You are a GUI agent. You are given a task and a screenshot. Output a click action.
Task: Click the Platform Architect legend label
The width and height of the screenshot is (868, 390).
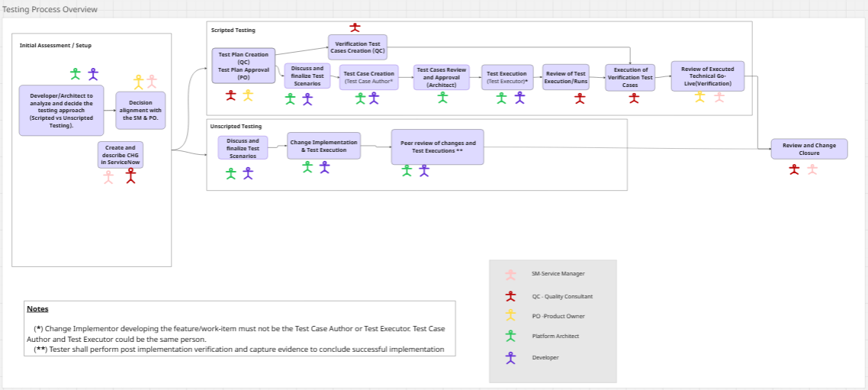click(556, 337)
